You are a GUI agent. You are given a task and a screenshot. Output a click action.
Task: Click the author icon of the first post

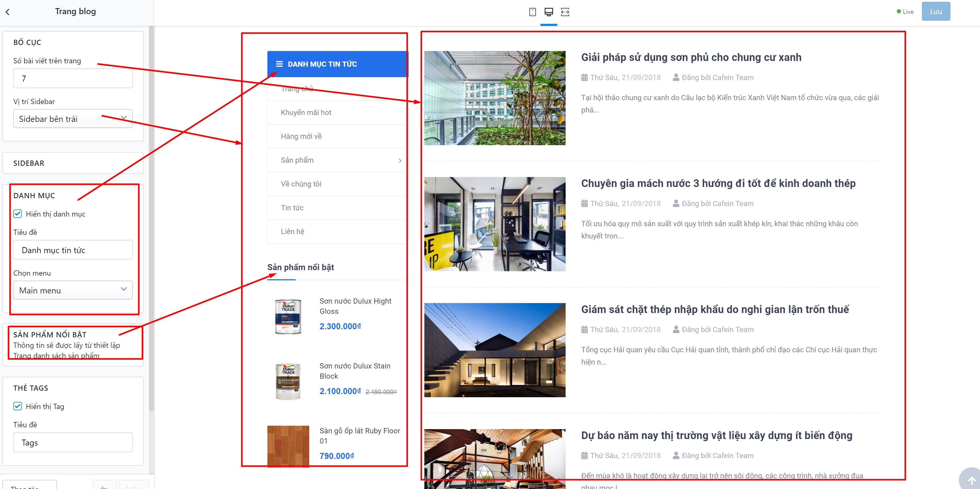pos(676,78)
